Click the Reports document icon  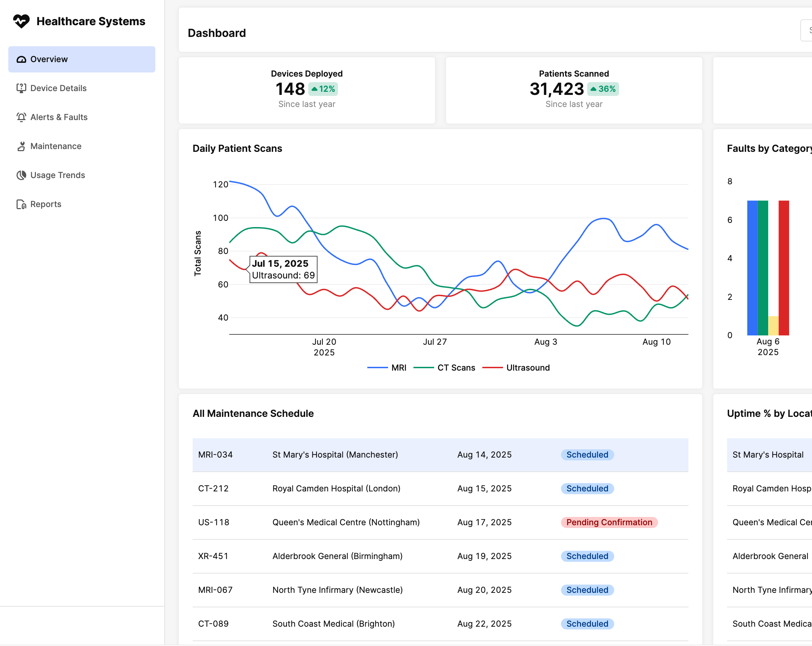[21, 204]
